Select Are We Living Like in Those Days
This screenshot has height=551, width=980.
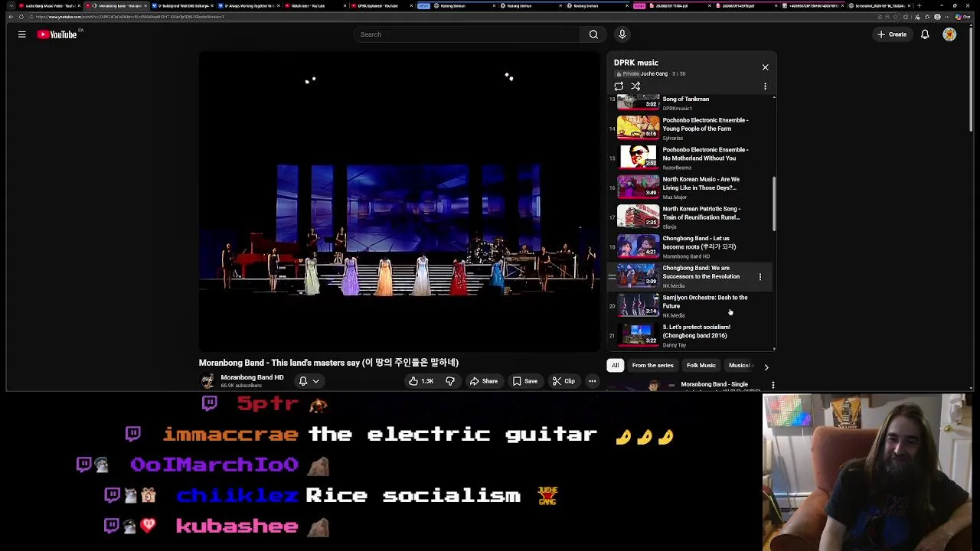point(689,187)
